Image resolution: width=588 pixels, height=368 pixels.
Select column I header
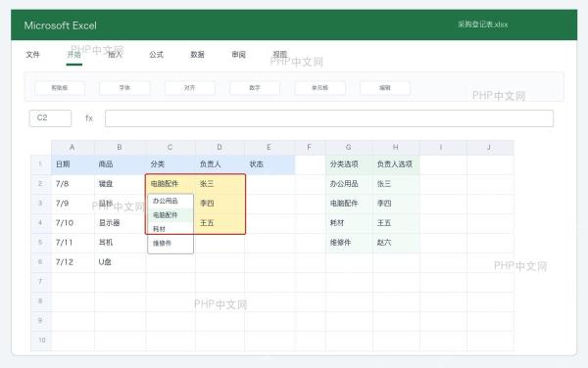(443, 148)
